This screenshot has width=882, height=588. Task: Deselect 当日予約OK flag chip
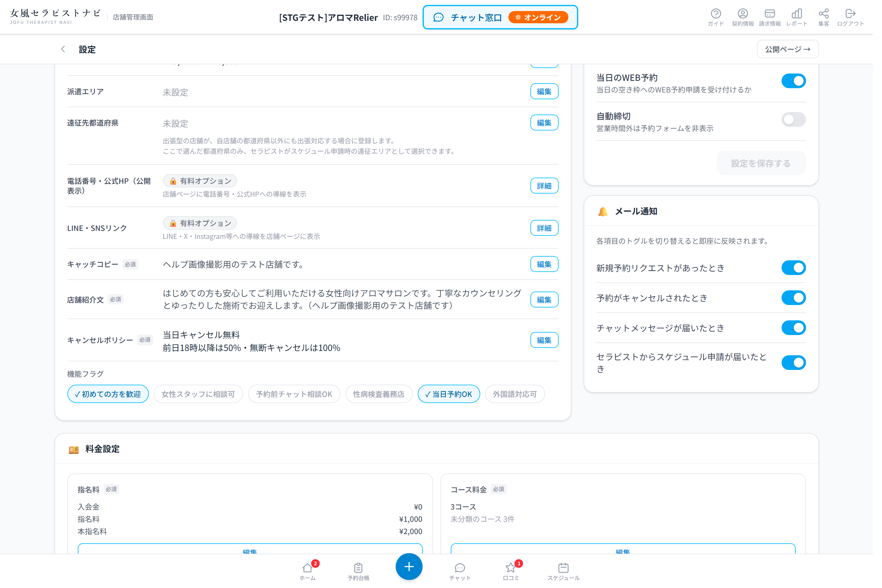(x=453, y=398)
